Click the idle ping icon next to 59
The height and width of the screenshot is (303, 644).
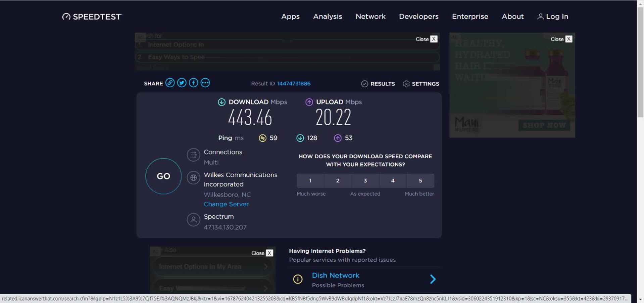coord(262,138)
